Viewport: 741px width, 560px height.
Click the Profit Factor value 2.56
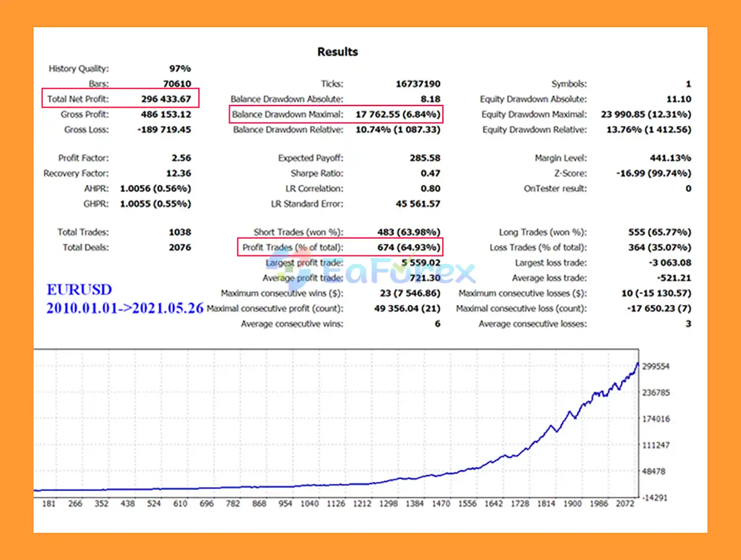coord(181,158)
